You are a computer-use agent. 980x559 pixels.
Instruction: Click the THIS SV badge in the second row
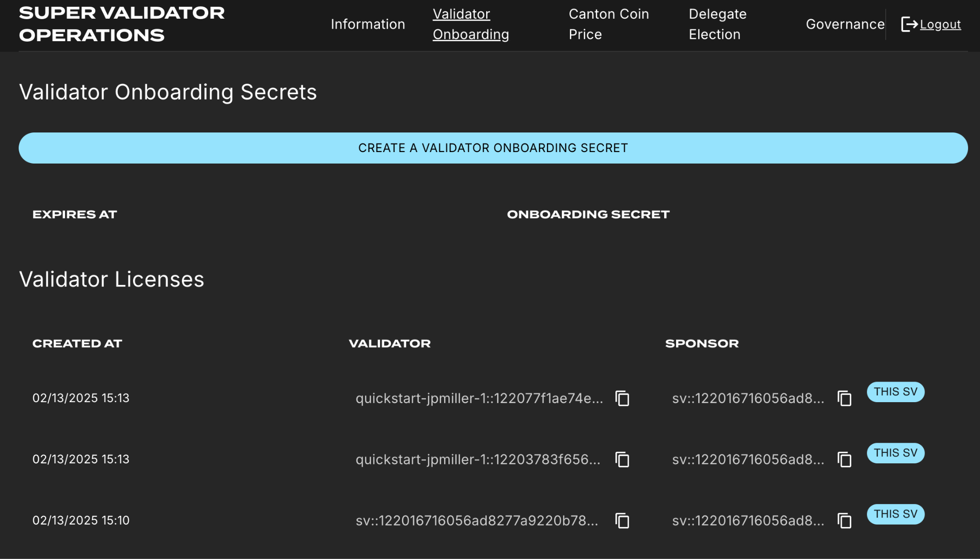895,453
